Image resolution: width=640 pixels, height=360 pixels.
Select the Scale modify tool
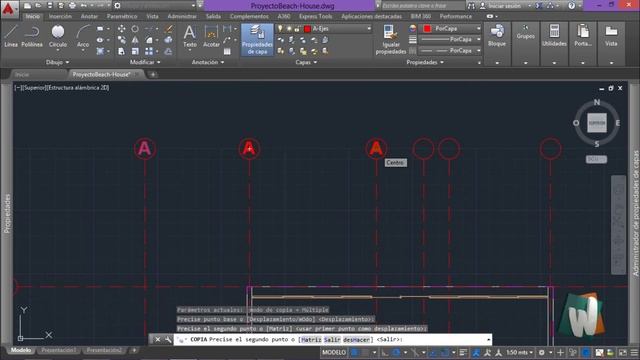click(135, 51)
